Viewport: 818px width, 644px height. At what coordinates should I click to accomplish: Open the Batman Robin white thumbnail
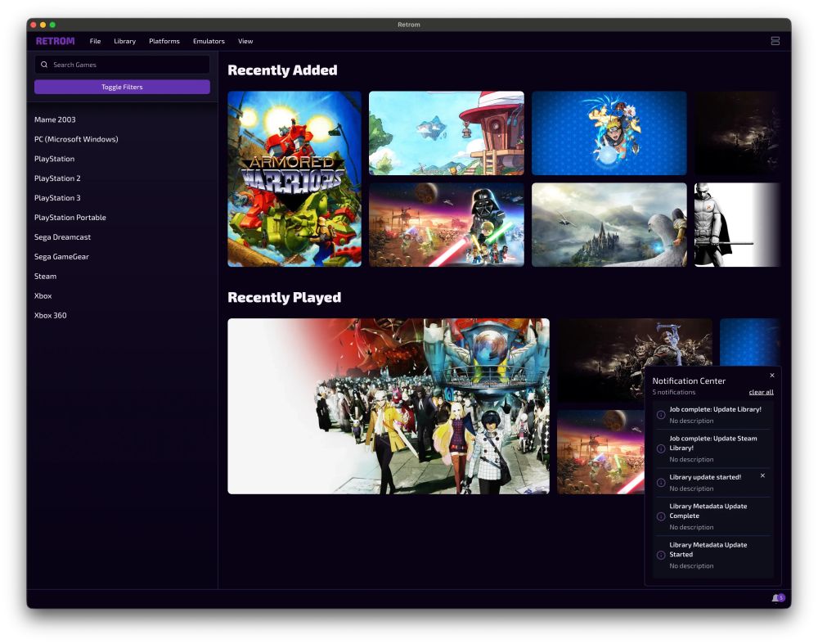(738, 224)
